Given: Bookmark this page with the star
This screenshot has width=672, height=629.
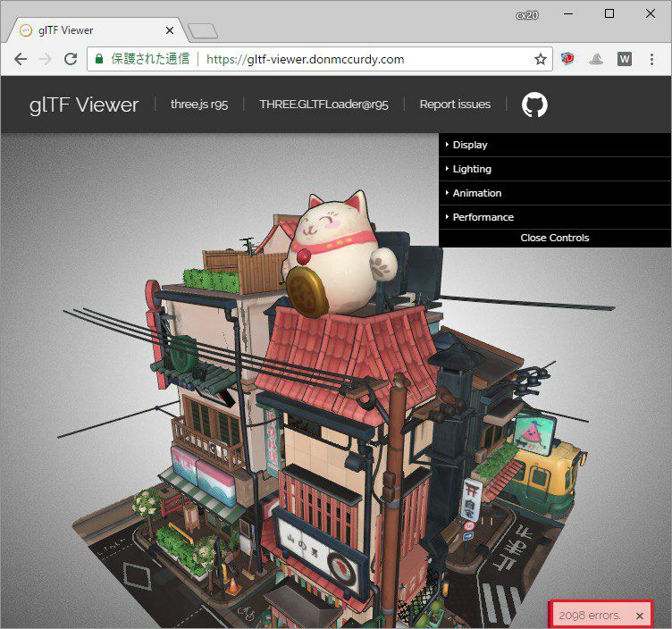Looking at the screenshot, I should 541,59.
